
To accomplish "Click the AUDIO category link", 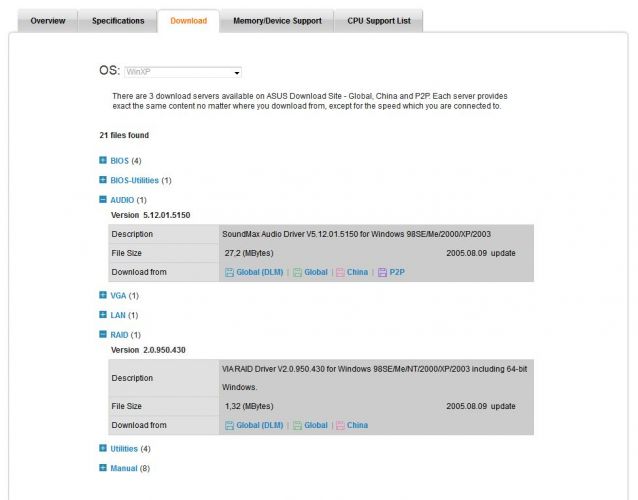I will click(122, 200).
